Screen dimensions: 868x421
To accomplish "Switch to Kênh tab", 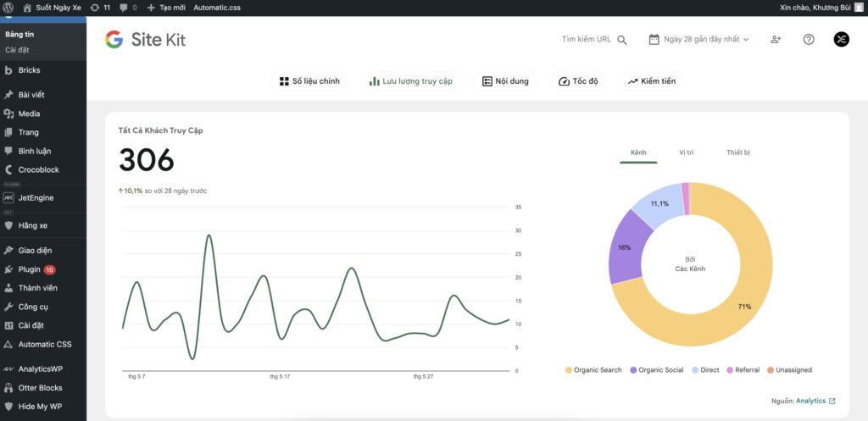I will (x=638, y=152).
